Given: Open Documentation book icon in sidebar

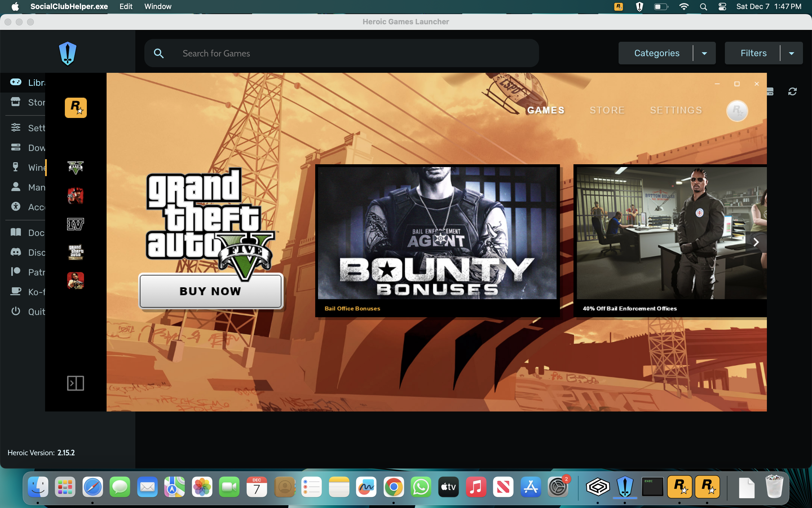Looking at the screenshot, I should tap(16, 232).
